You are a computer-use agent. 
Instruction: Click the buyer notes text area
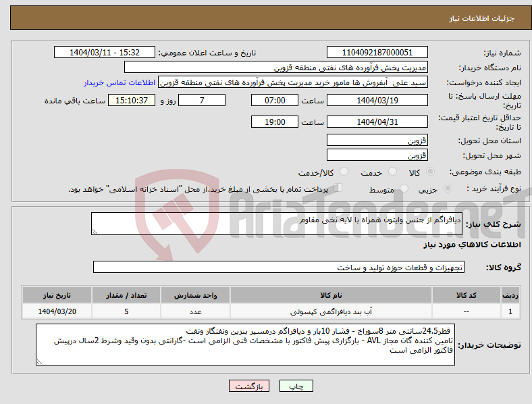245,345
